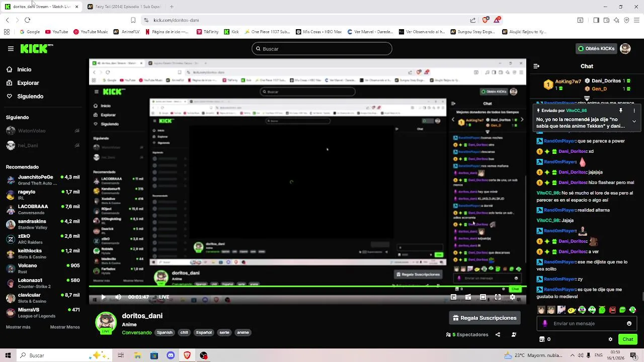Open Discord from the taskbar
644x362 pixels.
click(x=171, y=355)
